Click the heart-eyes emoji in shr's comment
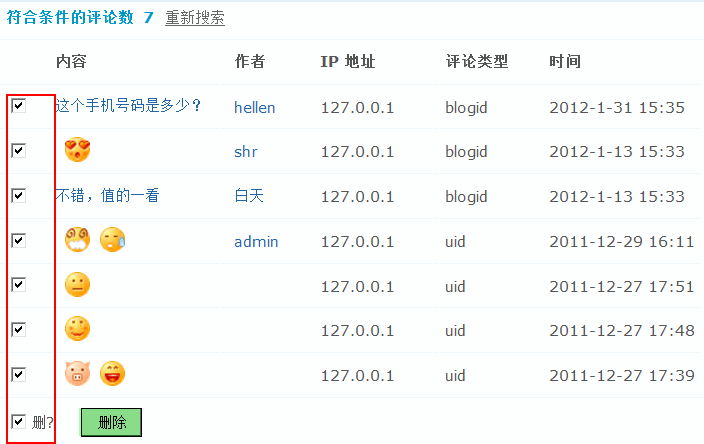Screen dimensions: 704x444 [77, 149]
